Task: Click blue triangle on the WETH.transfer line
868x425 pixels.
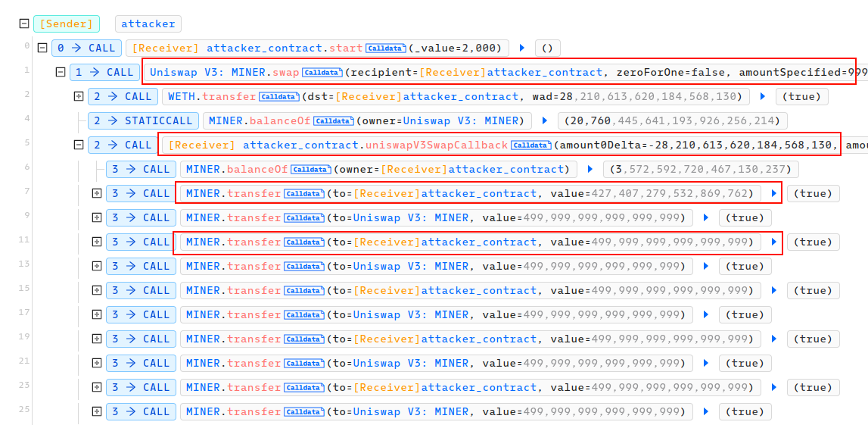Action: point(763,96)
